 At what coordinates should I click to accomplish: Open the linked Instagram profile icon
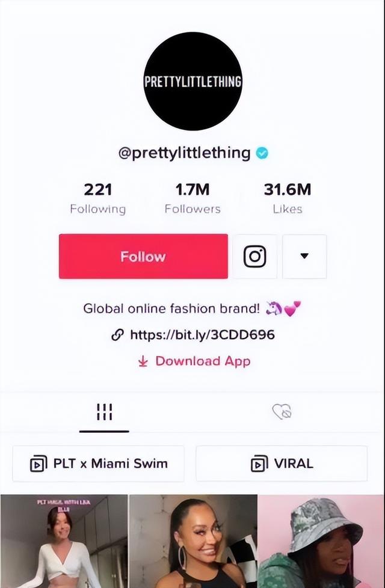click(x=255, y=257)
